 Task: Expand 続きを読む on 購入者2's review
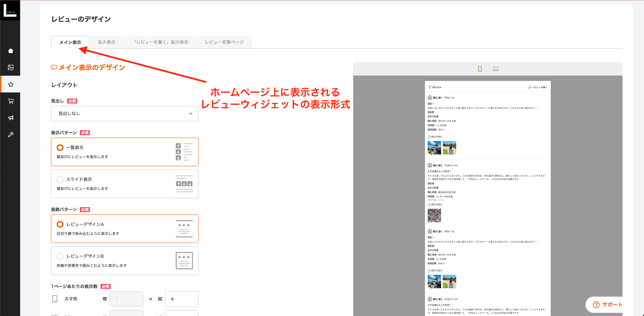435,204
